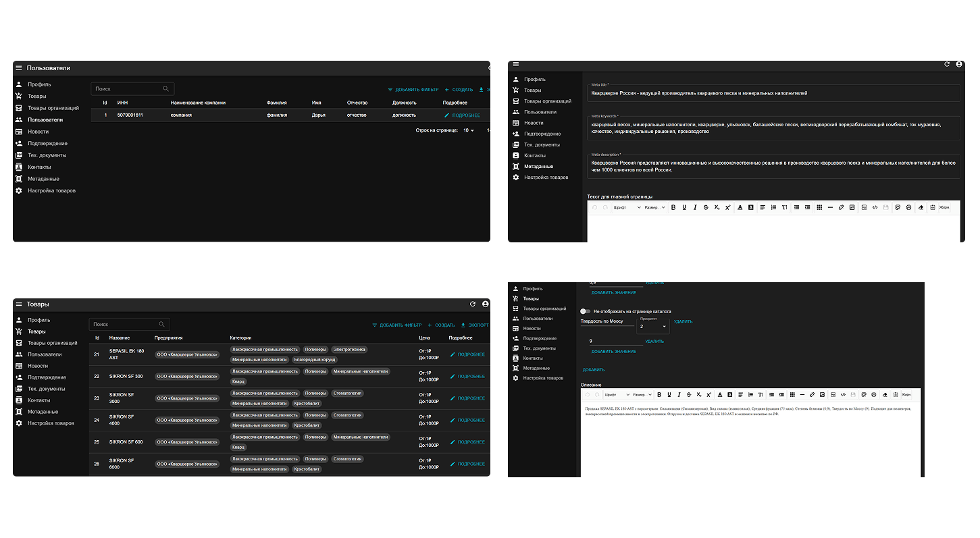Open the Приоритет dropdown showing 2
This screenshot has height=538, width=980.
(653, 326)
